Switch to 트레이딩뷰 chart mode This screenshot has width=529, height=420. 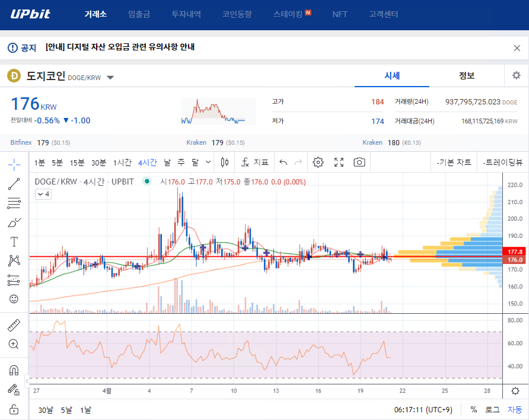tap(503, 163)
